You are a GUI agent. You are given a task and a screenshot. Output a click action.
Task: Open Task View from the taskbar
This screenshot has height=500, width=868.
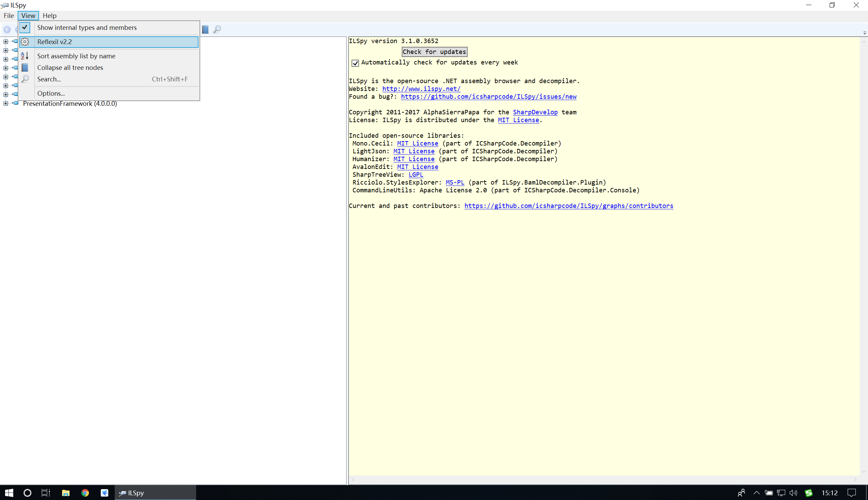pos(46,493)
